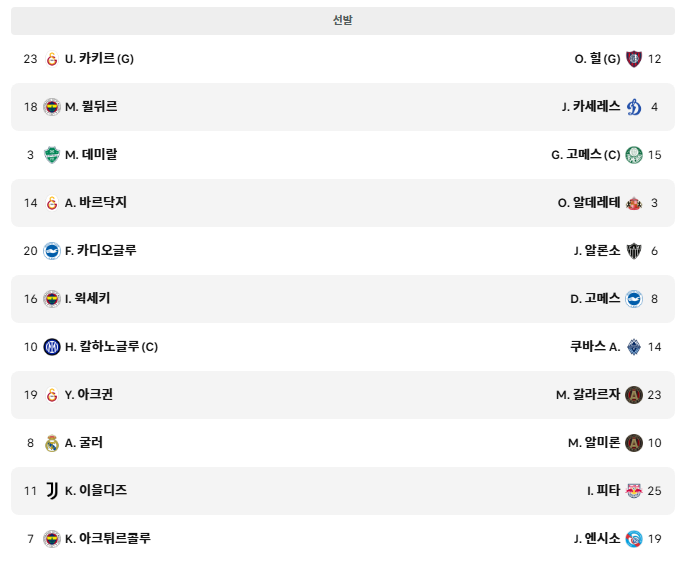
Task: Click Real Madrid crest beside A. 귈러
Action: click(x=52, y=443)
